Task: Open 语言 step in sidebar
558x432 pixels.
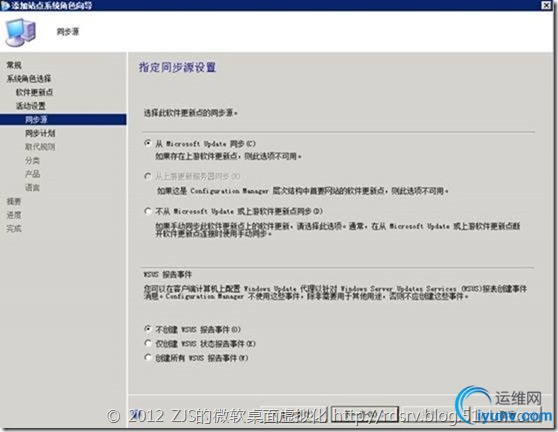Action: pos(32,187)
